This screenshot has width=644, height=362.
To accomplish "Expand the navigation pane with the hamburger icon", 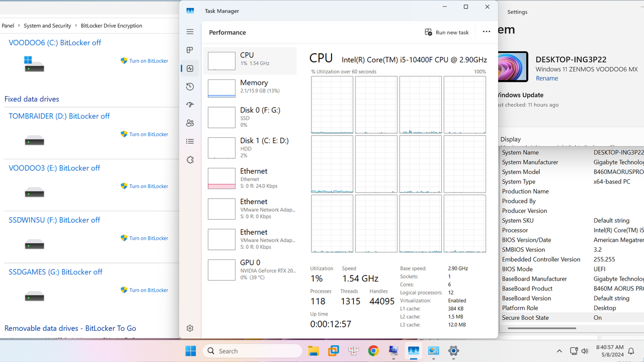I will 190,31.
